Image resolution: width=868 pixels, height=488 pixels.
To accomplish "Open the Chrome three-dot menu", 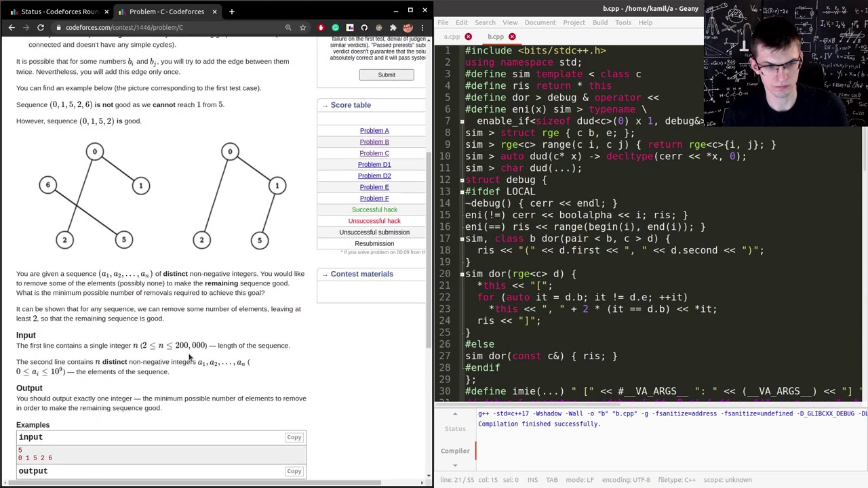I will click(x=422, y=28).
